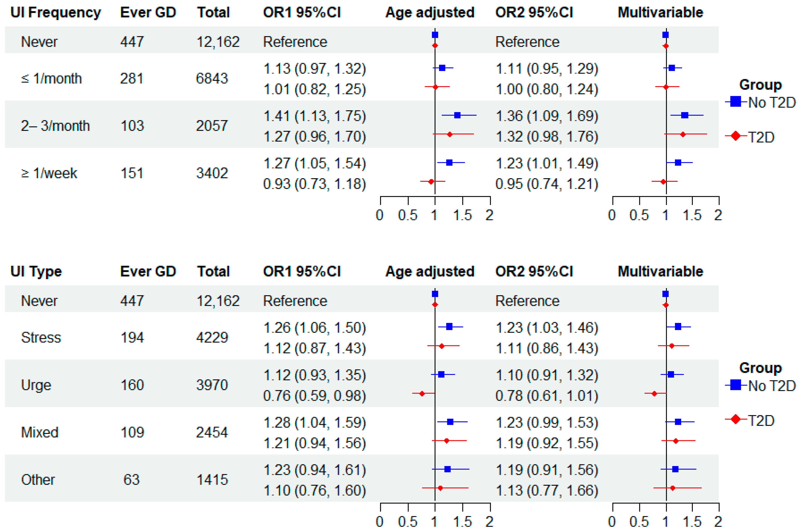Screen dimensions: 800x532
Task: Click the UI Frequency column header
Action: [x=56, y=13]
